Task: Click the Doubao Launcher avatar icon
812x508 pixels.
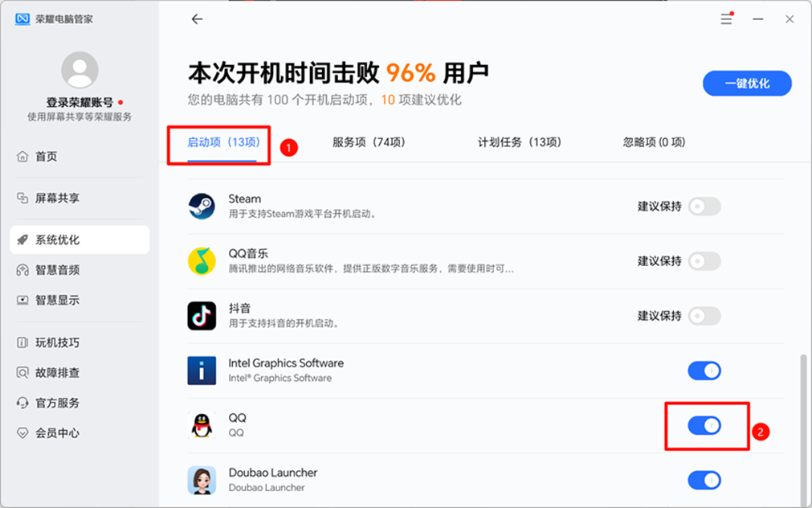Action: coord(202,480)
